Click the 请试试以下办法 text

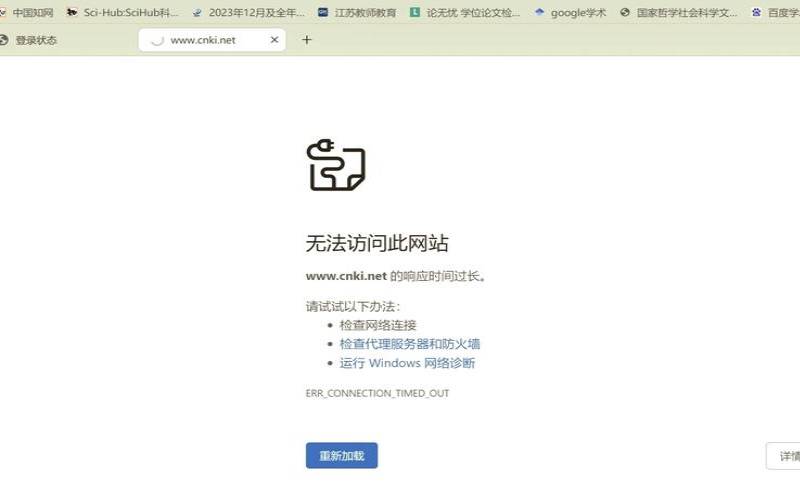coord(353,306)
